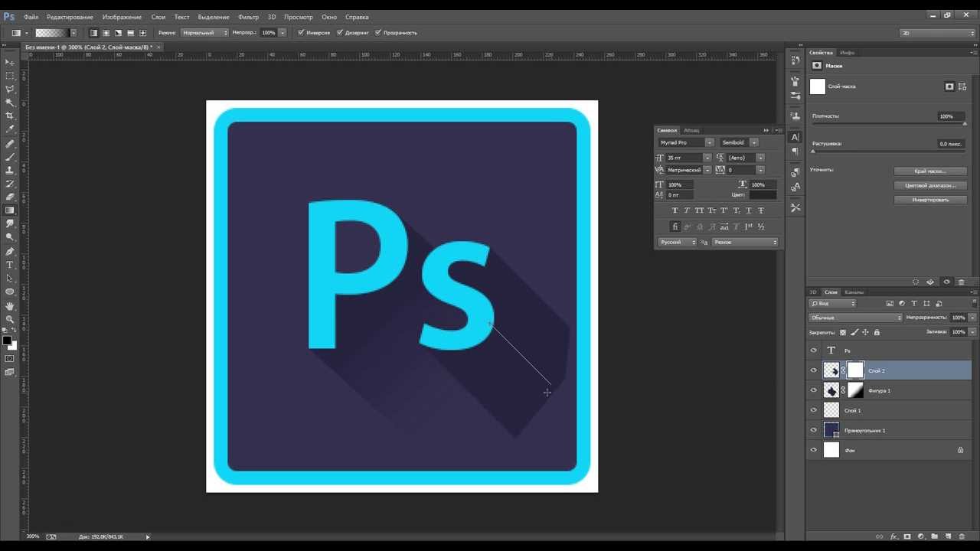Select the Zoom tool
This screenshot has width=980, height=551.
pyautogui.click(x=10, y=319)
